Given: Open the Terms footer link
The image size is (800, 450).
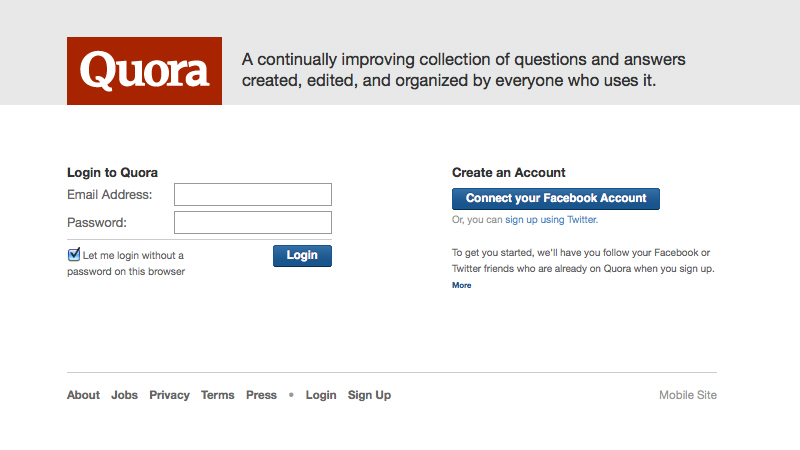Looking at the screenshot, I should (x=217, y=395).
